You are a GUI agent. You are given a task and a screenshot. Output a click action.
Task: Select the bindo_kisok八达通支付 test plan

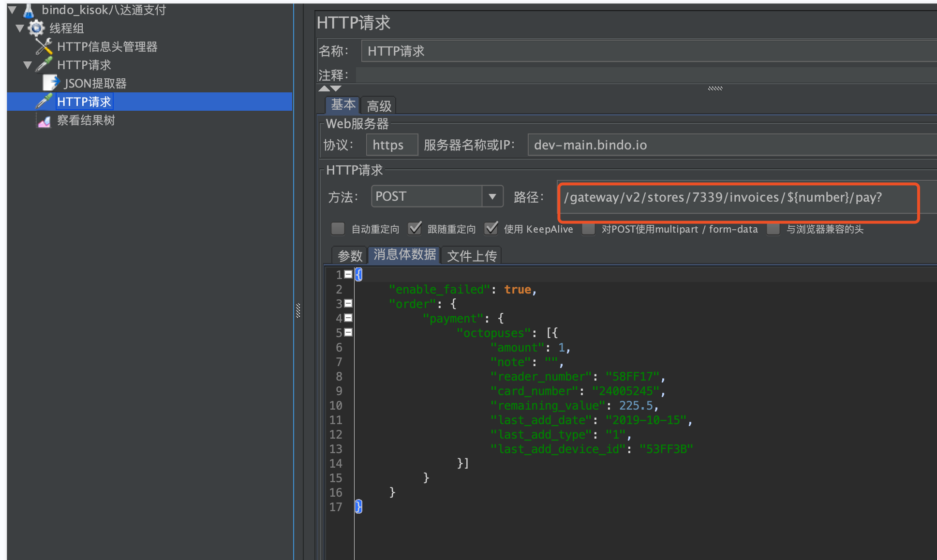click(x=104, y=10)
